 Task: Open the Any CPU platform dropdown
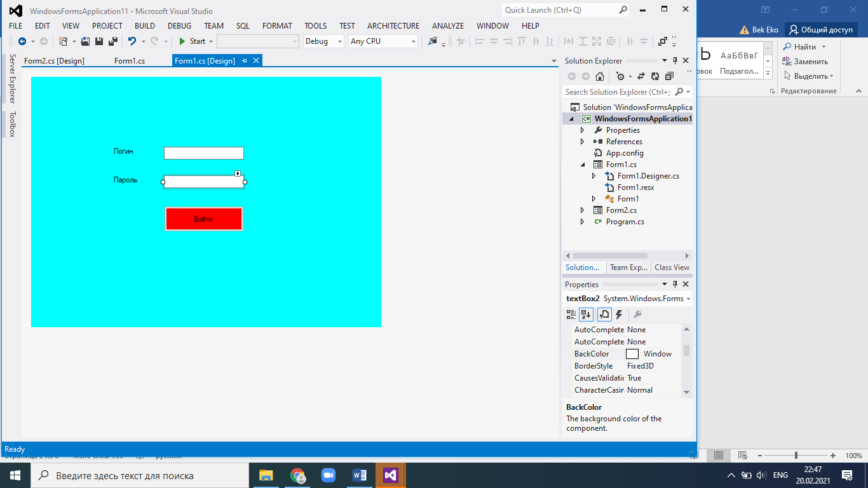(413, 41)
